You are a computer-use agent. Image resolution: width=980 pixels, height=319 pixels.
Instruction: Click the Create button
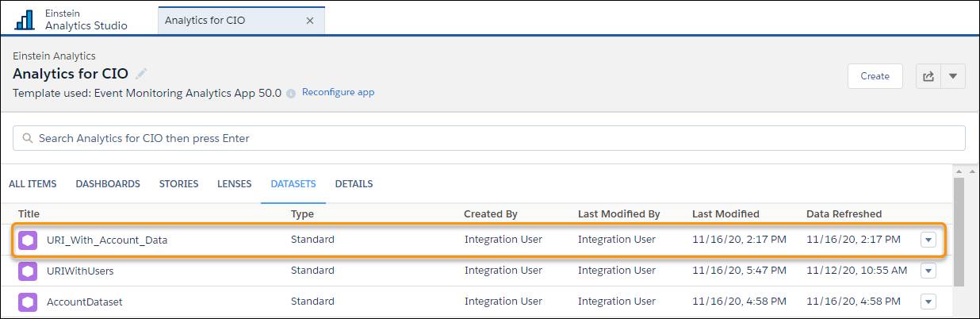(875, 76)
